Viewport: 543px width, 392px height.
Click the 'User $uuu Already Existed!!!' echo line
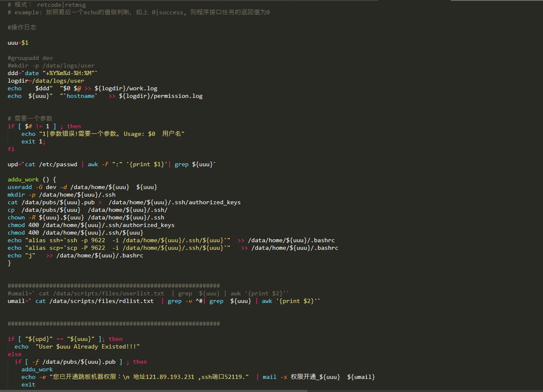click(x=77, y=346)
